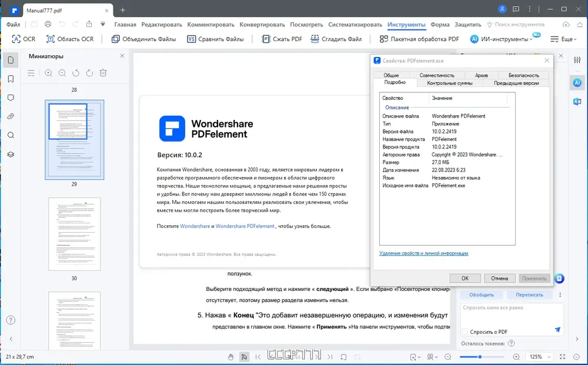Click the Отмена button in properties dialog
Viewport: 588px width, 365px height.
tap(499, 278)
